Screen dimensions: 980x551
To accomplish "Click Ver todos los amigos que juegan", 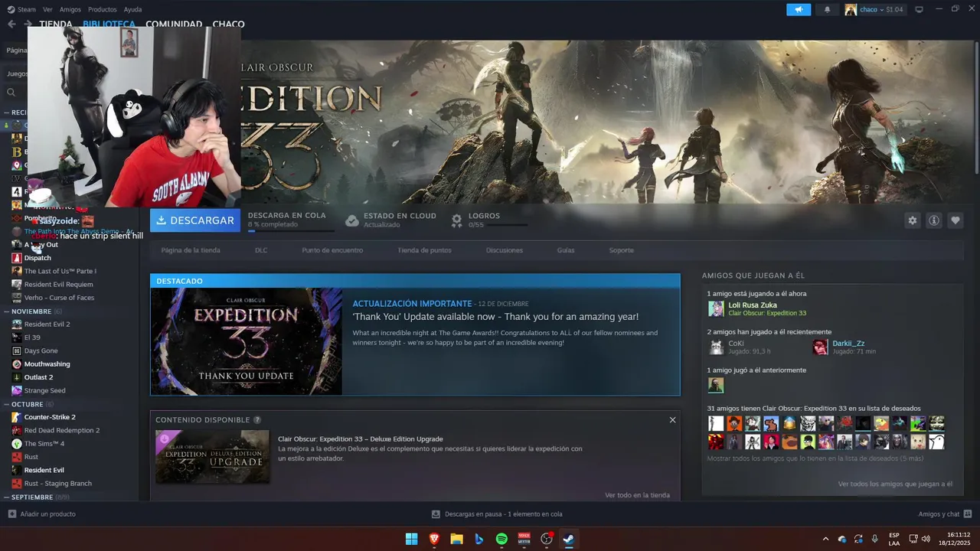I will click(x=895, y=484).
